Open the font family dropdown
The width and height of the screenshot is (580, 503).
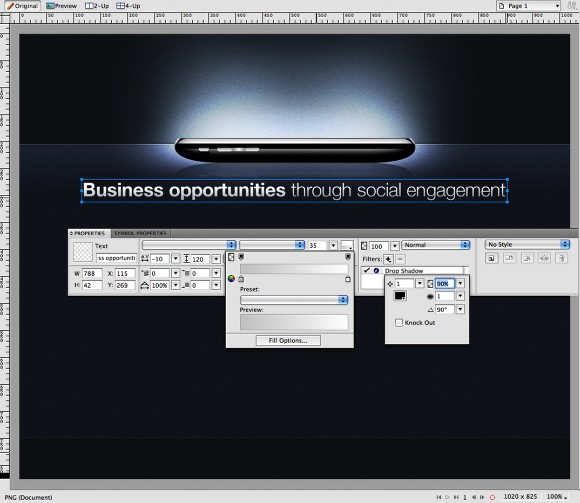pyautogui.click(x=189, y=245)
